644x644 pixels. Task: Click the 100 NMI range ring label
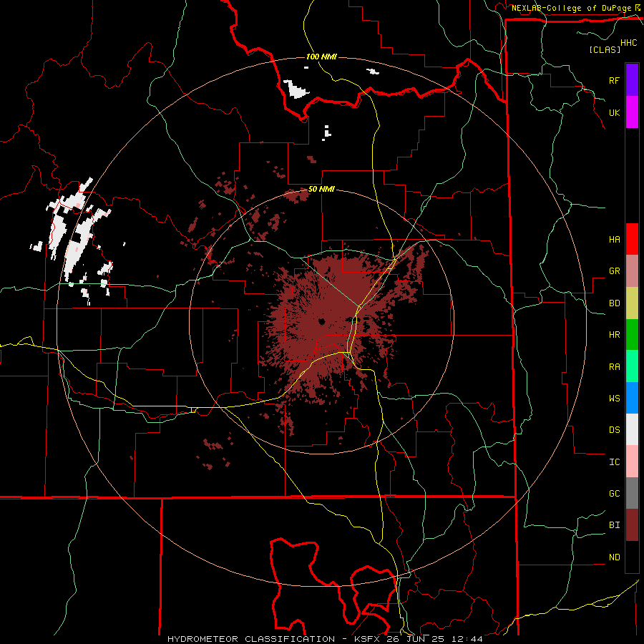(x=321, y=57)
